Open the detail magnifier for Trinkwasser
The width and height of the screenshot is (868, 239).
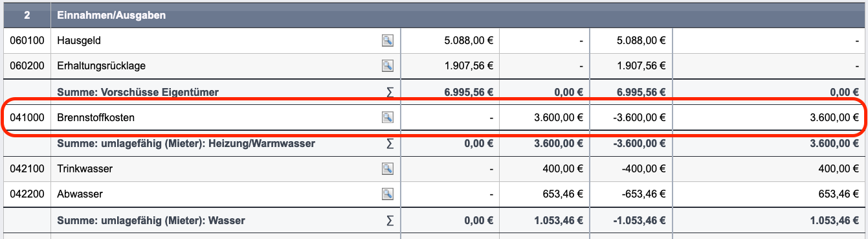click(387, 169)
